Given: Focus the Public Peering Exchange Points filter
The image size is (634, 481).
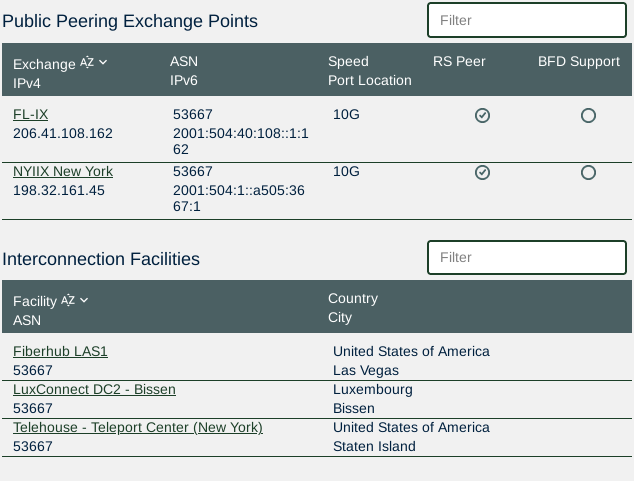Looking at the screenshot, I should pos(527,20).
